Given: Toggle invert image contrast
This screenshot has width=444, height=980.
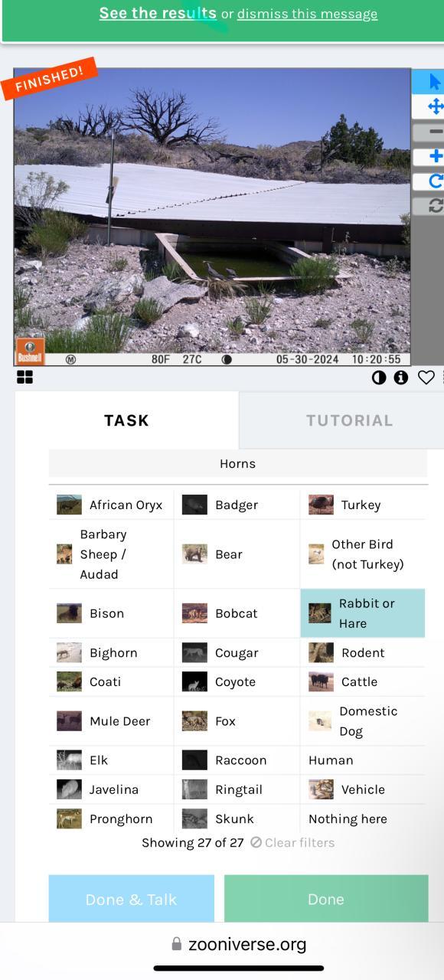Looking at the screenshot, I should [379, 377].
